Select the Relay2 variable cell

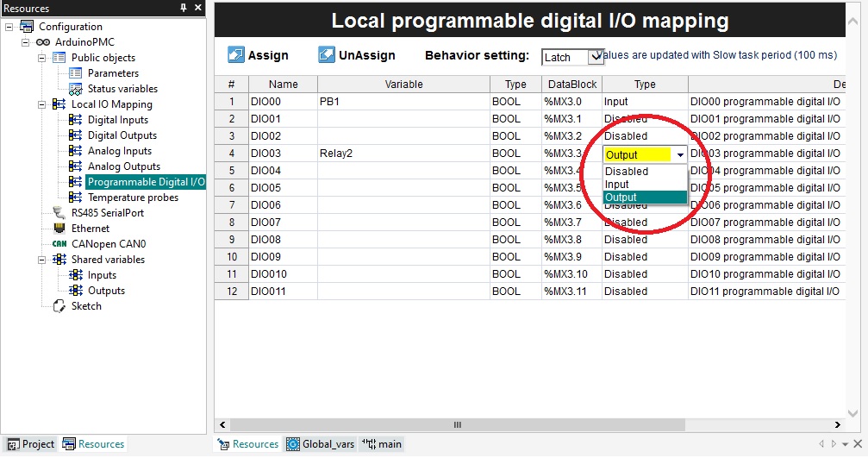pyautogui.click(x=403, y=154)
